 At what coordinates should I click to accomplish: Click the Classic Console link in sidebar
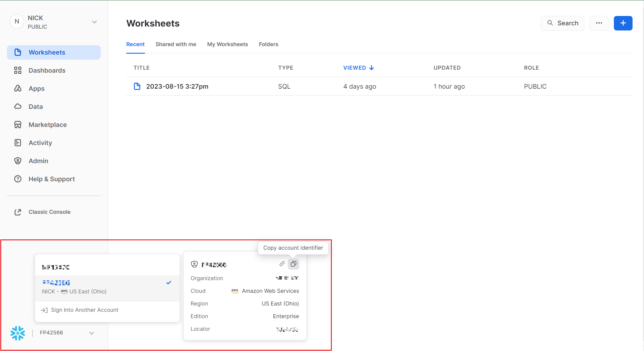50,212
